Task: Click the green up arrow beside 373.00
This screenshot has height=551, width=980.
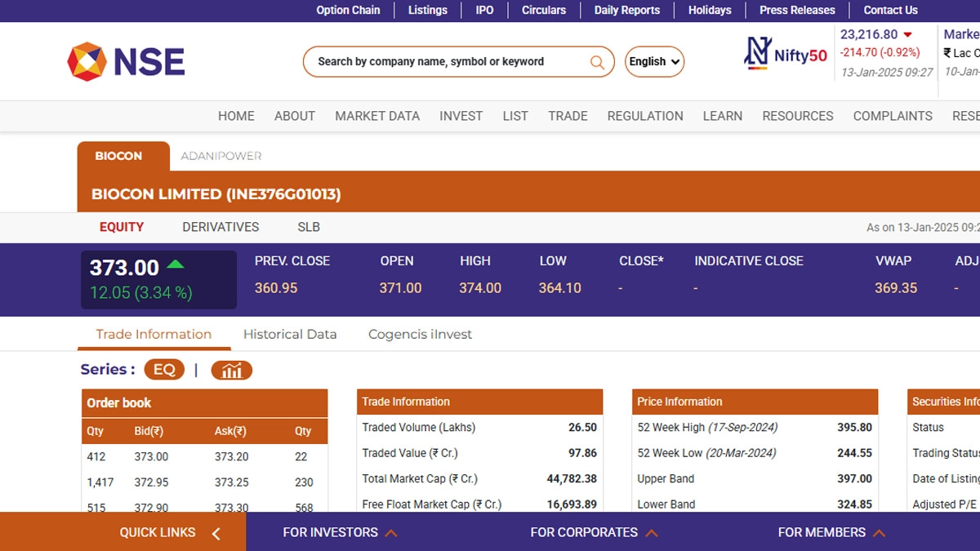Action: coord(176,264)
